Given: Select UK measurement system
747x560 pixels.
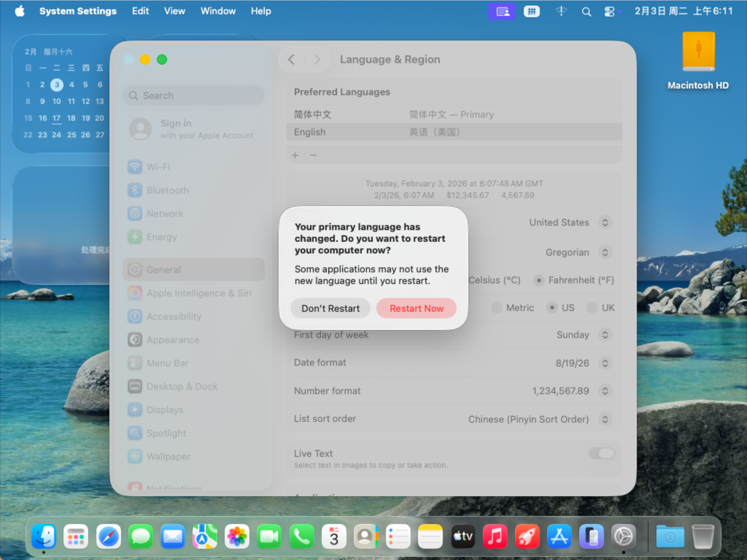Looking at the screenshot, I should (x=592, y=307).
